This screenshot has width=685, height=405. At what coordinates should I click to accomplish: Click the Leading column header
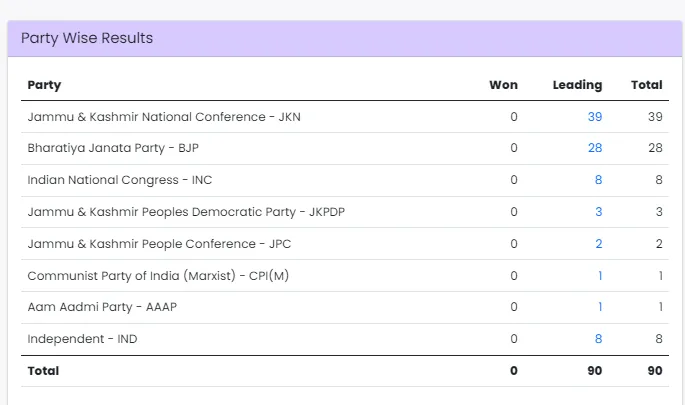577,85
